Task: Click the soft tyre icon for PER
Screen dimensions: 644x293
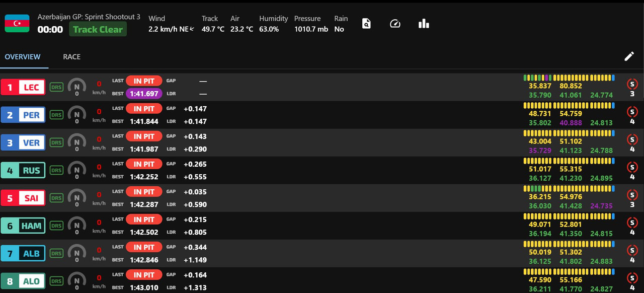Action: [632, 112]
